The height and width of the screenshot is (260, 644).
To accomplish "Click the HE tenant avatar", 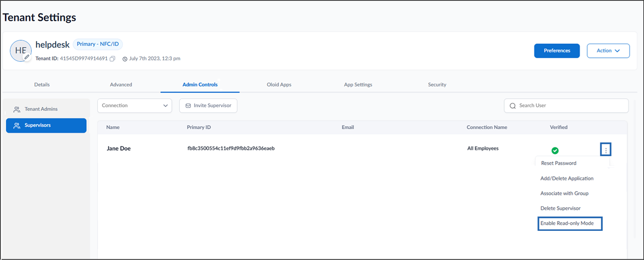I will coord(21,51).
